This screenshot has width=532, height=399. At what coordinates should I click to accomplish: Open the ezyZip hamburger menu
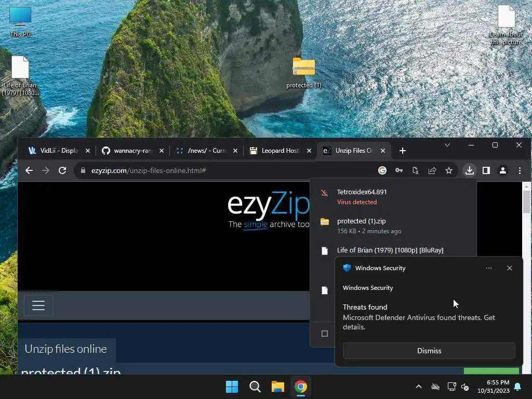click(x=38, y=305)
